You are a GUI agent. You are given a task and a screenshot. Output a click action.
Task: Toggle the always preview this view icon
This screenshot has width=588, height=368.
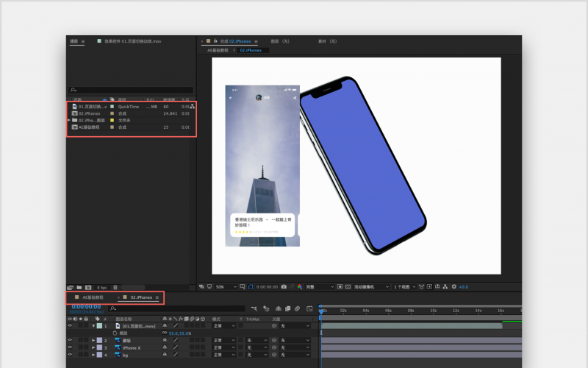click(x=201, y=286)
